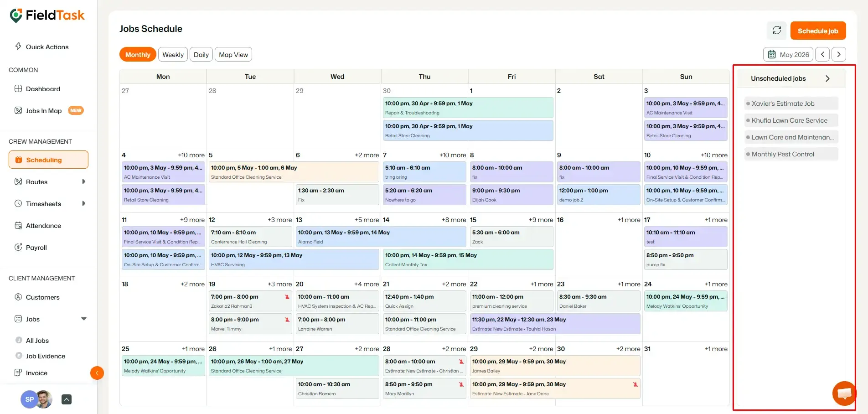Click red pin icon on Zakaria2 Rahman3 job
Screen dimensions: 868x414
pos(287,297)
